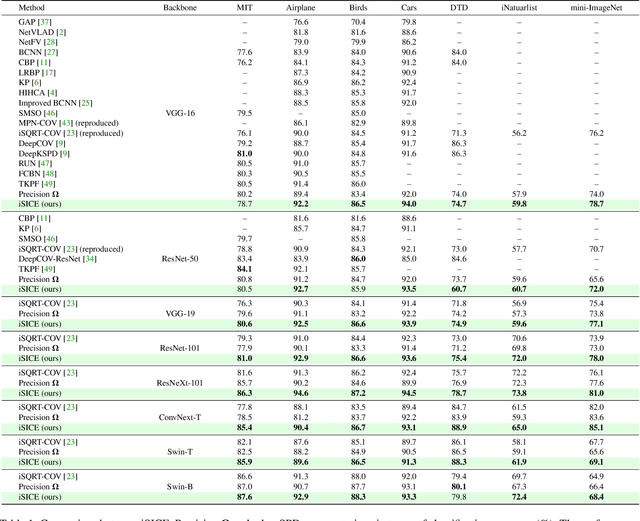Click the Swin-B backbone label

click(180, 486)
